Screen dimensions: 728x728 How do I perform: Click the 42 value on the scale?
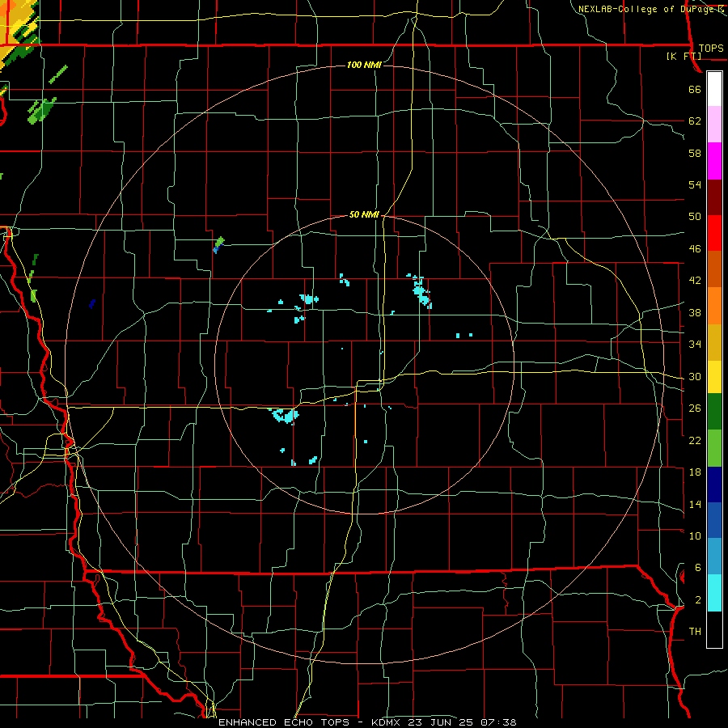(x=695, y=281)
